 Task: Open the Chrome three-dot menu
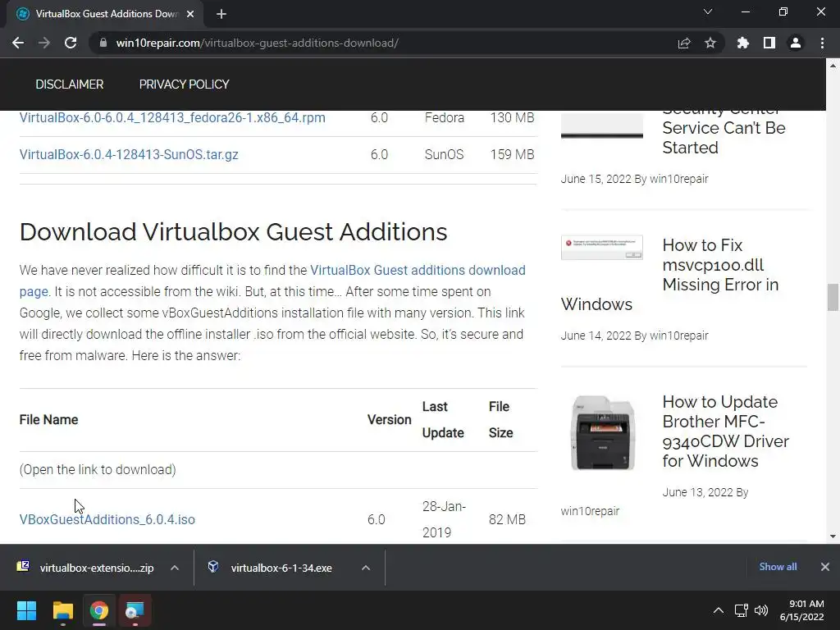(x=822, y=43)
